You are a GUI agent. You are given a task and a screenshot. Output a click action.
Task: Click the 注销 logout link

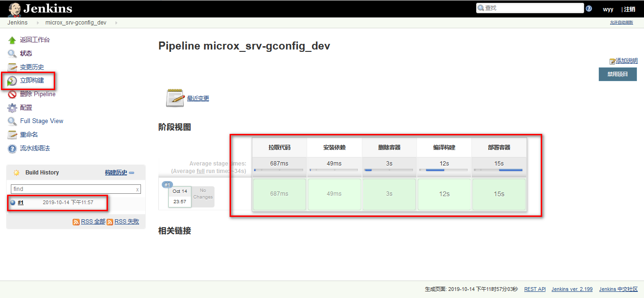pos(629,9)
